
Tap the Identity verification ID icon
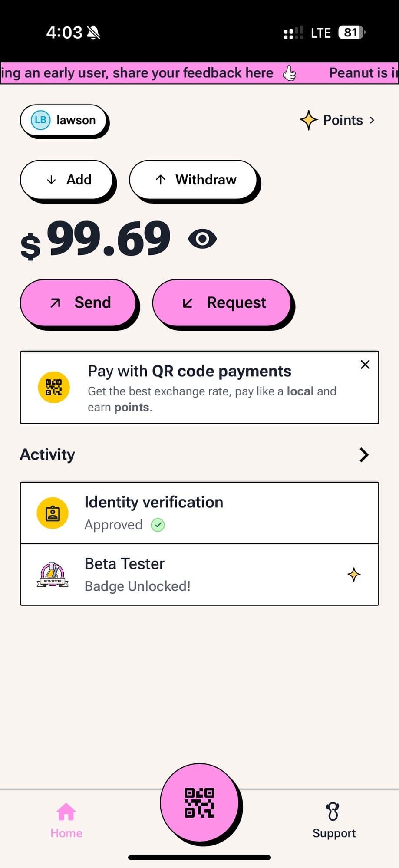click(53, 513)
